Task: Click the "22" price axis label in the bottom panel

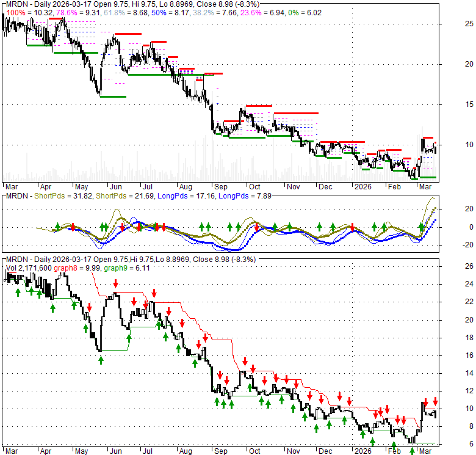Action: pos(469,302)
